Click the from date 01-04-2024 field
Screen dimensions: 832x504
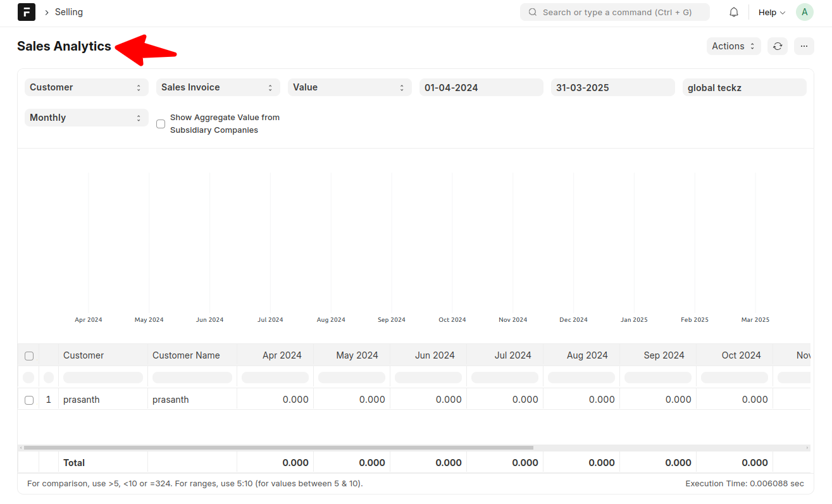481,87
